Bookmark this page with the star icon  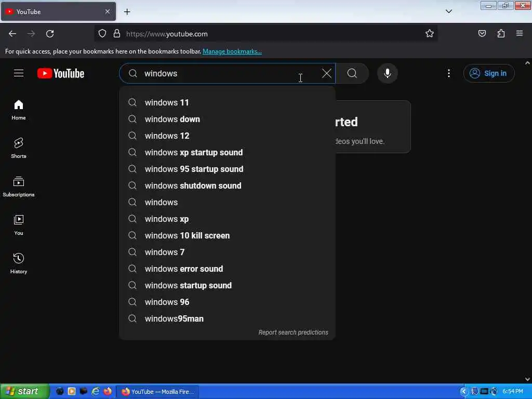430,34
